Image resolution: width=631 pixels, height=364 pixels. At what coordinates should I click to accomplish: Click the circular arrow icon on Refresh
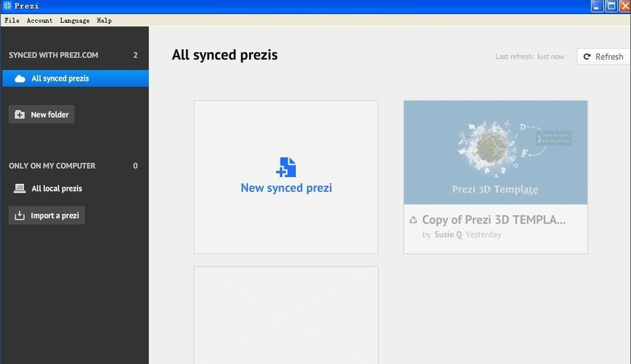[587, 57]
